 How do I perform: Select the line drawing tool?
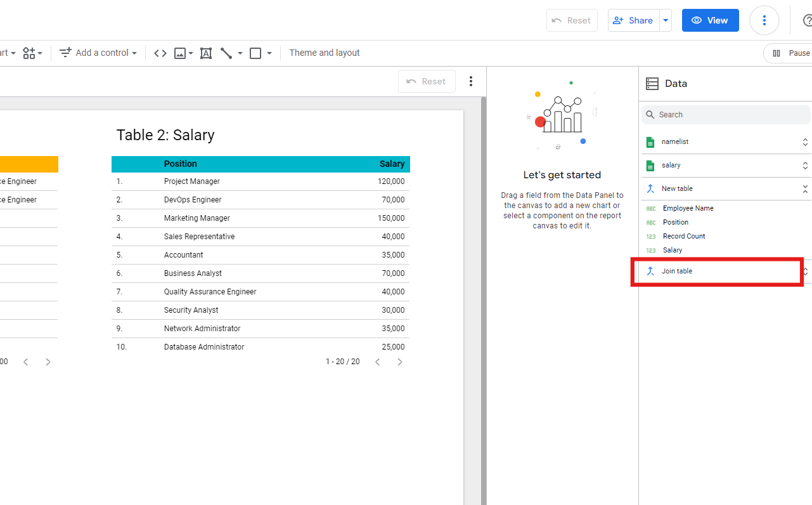click(x=226, y=53)
